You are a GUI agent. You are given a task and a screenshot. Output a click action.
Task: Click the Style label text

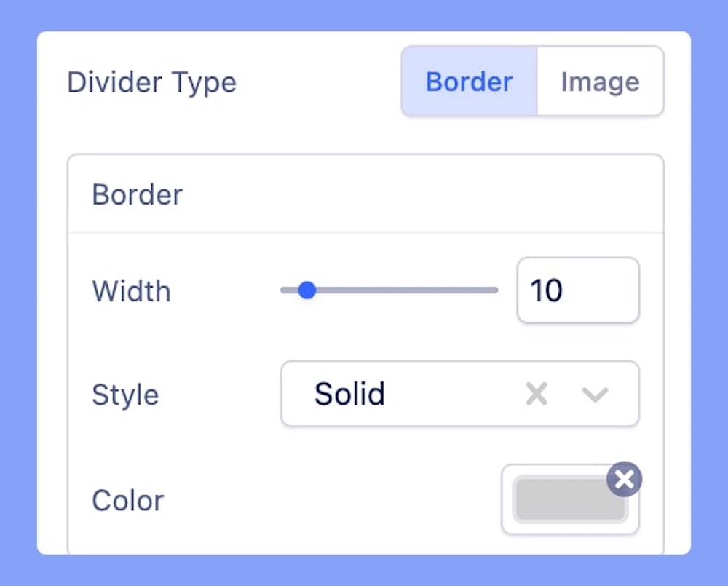pos(125,395)
